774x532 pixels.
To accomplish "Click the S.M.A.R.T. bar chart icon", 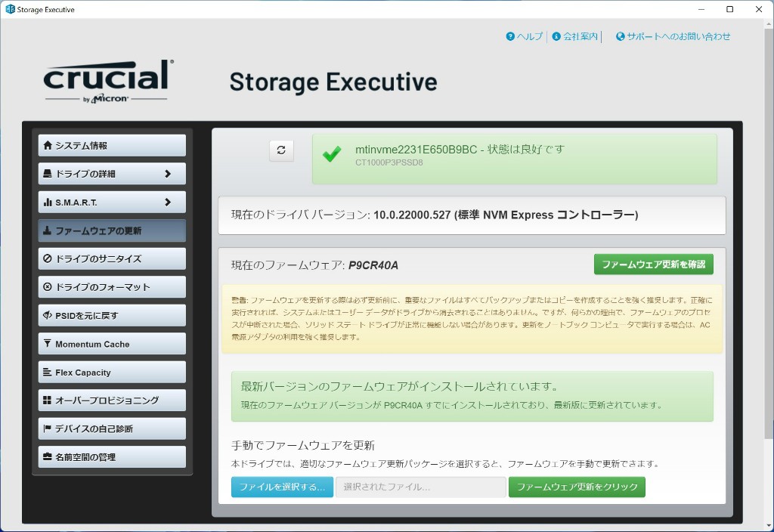I will 48,203.
